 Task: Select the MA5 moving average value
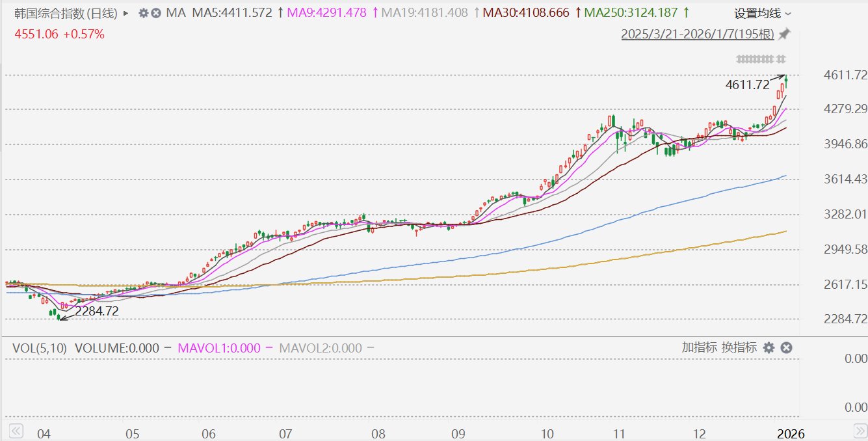click(x=233, y=13)
